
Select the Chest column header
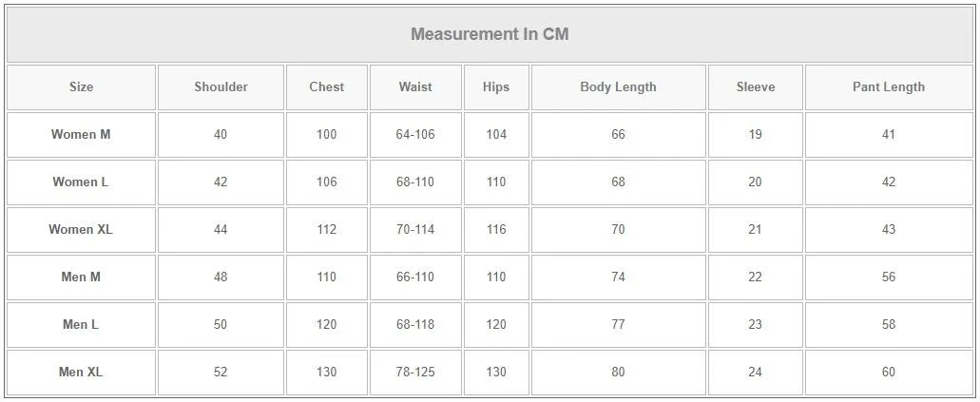(326, 86)
